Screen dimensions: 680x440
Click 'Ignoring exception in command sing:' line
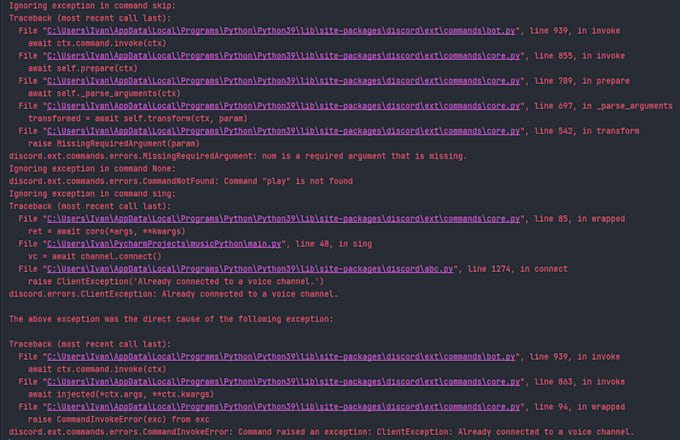[x=92, y=194]
